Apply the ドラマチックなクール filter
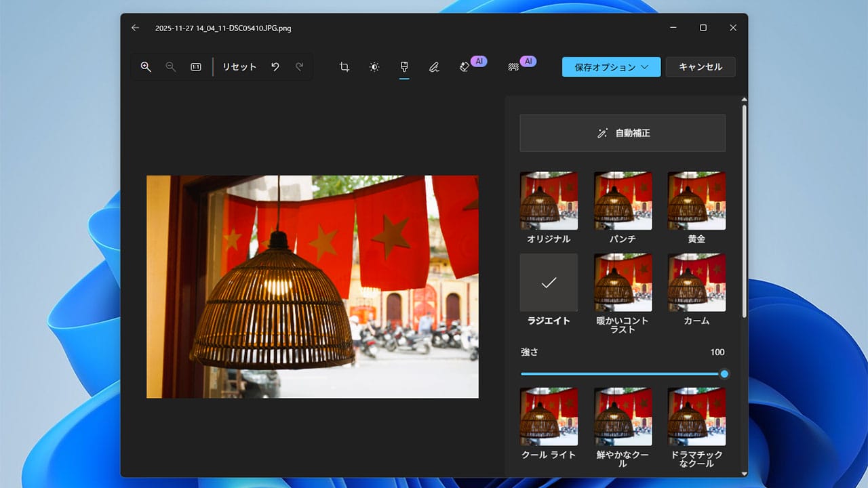 click(x=696, y=416)
